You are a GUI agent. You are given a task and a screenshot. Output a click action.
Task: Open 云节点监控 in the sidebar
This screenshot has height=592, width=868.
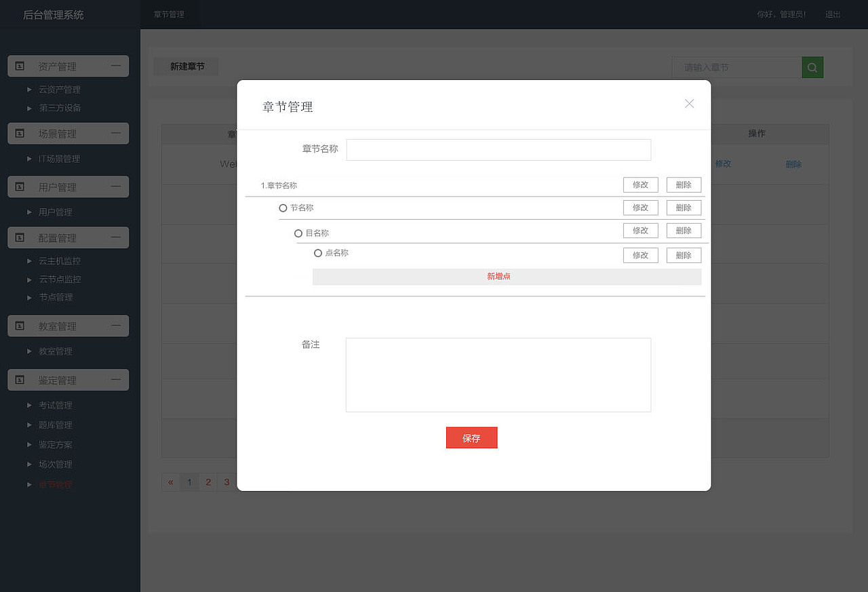(60, 279)
